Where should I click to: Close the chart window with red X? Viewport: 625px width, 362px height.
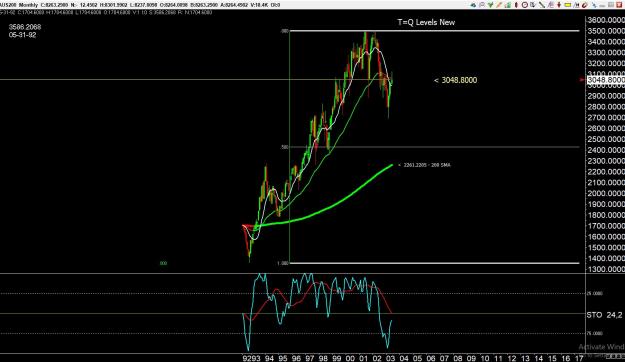point(619,5)
